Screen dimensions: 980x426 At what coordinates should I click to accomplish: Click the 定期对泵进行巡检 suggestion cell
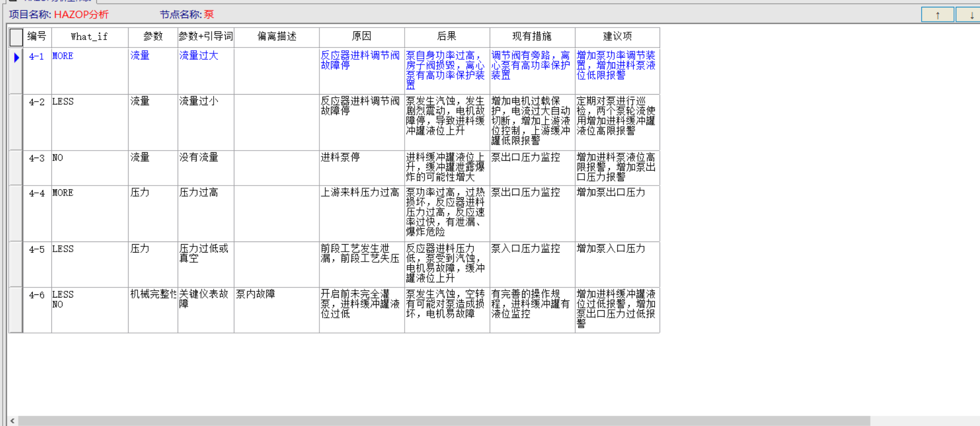pyautogui.click(x=617, y=122)
